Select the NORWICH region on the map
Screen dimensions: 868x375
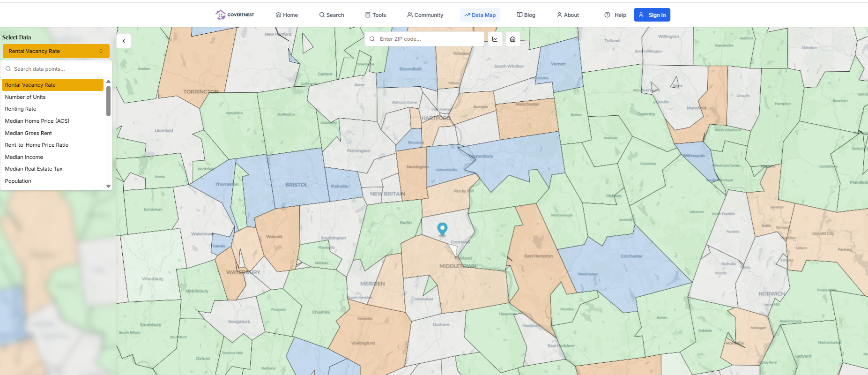pos(772,294)
